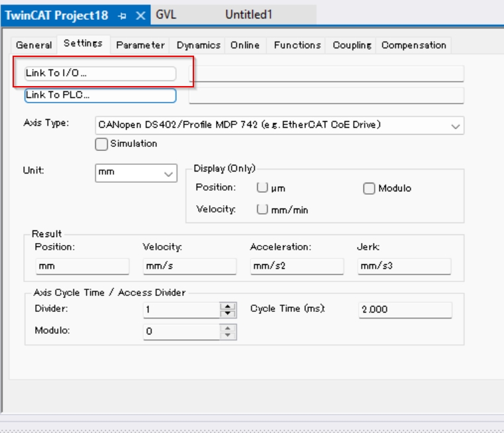Viewport: 504px width, 433px height.
Task: Enable the Modulo display checkbox
Action: point(369,189)
